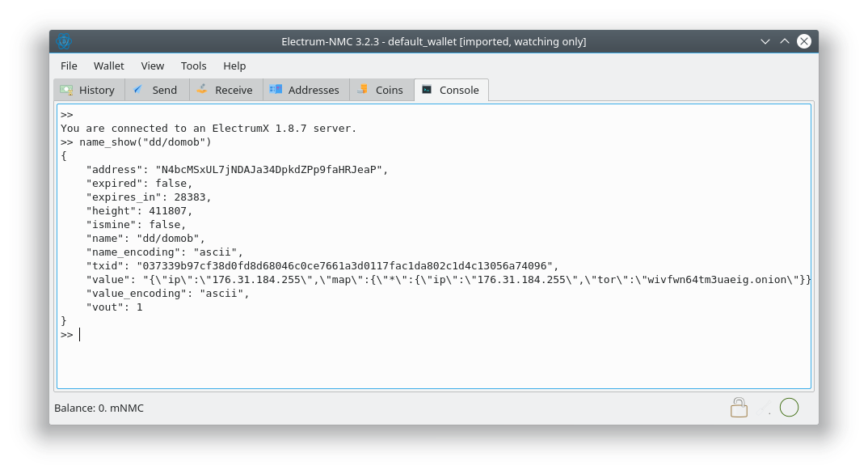This screenshot has width=868, height=474.
Task: Open the File menu
Action: pyautogui.click(x=69, y=66)
